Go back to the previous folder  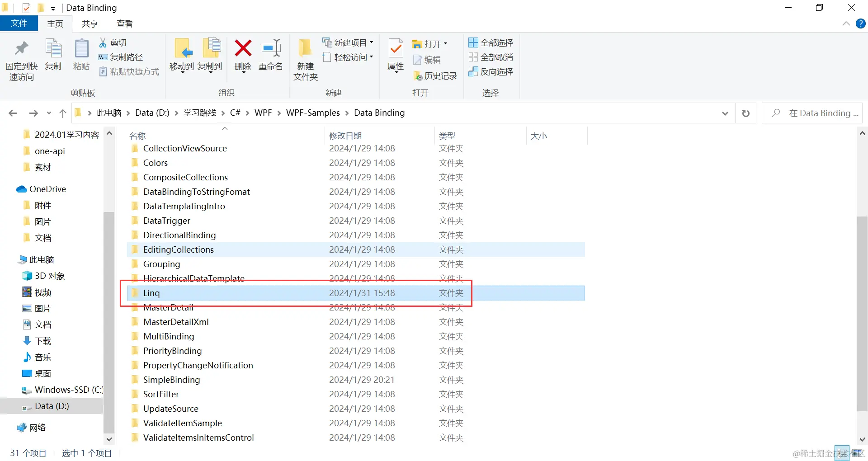pyautogui.click(x=13, y=113)
